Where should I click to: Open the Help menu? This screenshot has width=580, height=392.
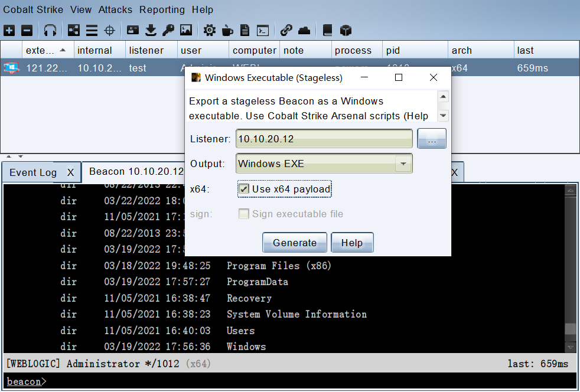[203, 9]
